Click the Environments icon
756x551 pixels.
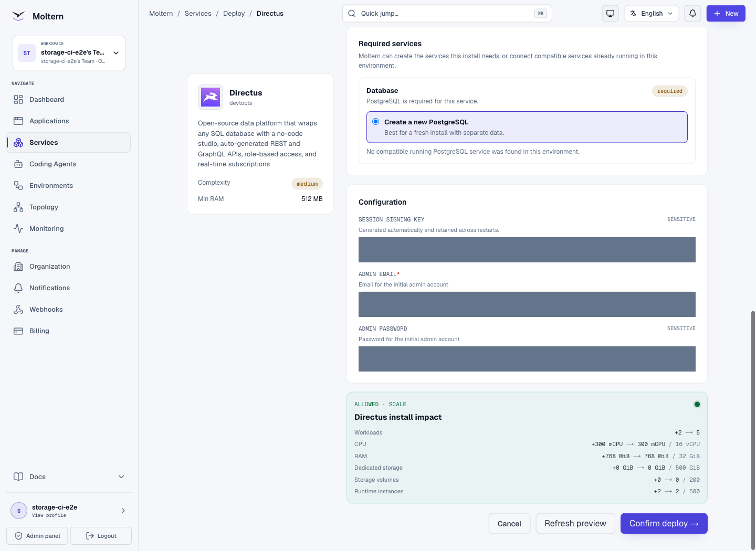coord(18,186)
